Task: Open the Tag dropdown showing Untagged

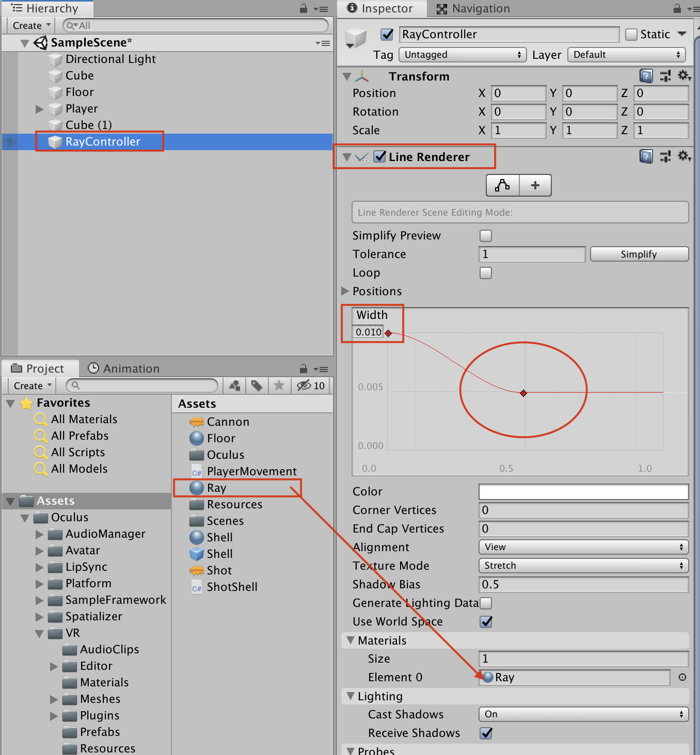Action: point(462,55)
